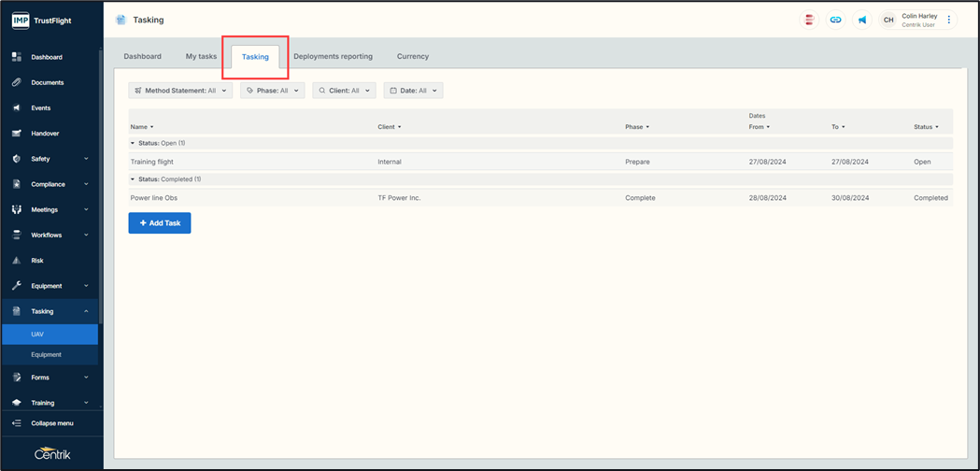Switch to the Deployments reporting tab
This screenshot has height=471, width=980.
point(333,56)
